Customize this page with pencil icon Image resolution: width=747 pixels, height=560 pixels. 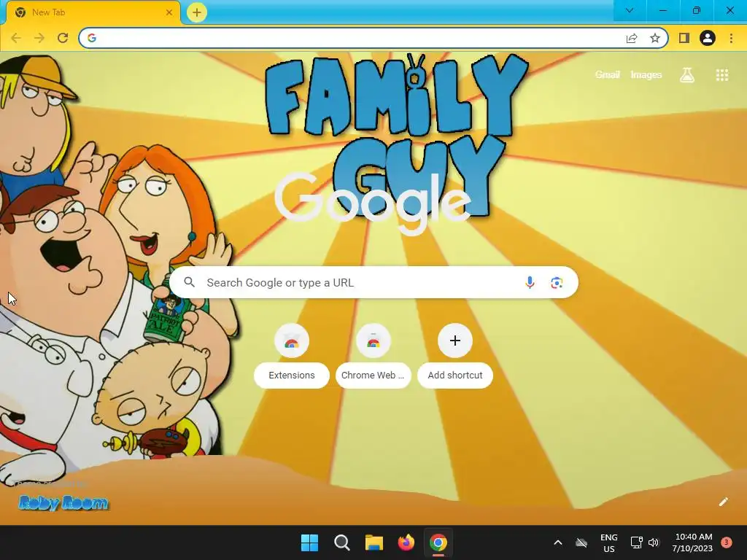(x=723, y=502)
